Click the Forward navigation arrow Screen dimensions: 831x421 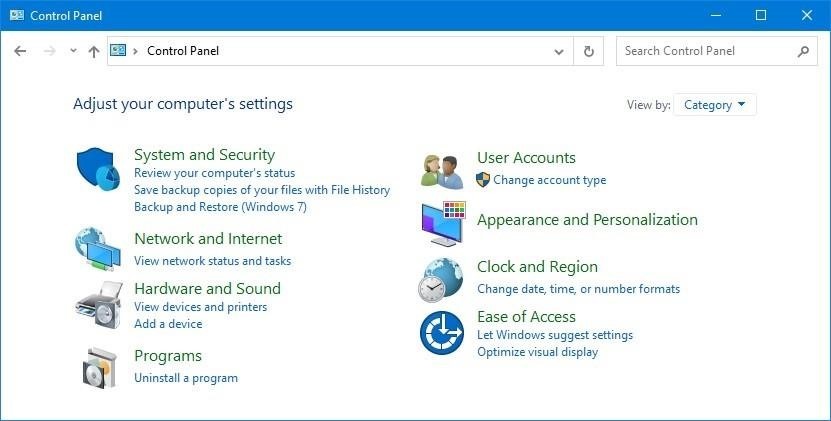tap(50, 51)
